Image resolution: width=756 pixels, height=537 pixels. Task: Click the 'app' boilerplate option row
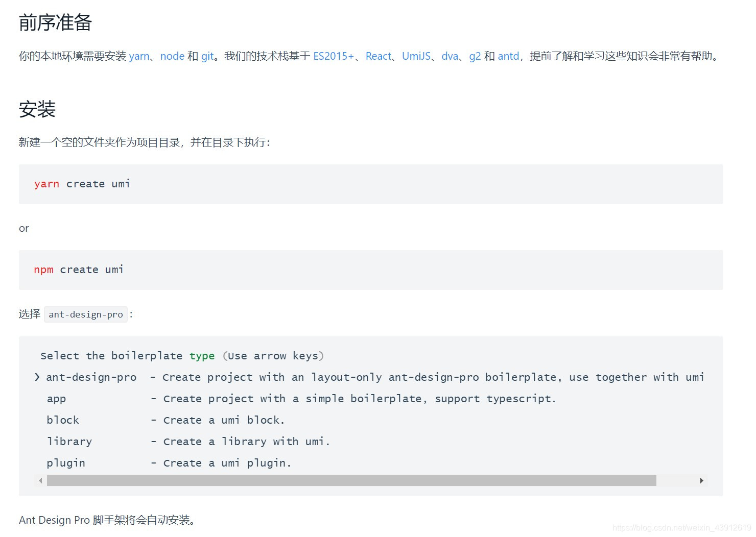(x=301, y=399)
